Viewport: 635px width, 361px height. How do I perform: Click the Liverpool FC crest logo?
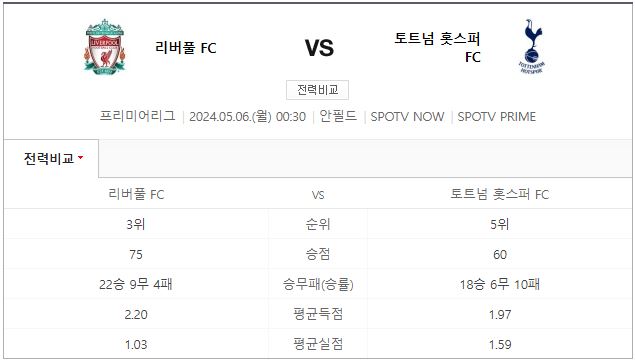click(x=105, y=47)
